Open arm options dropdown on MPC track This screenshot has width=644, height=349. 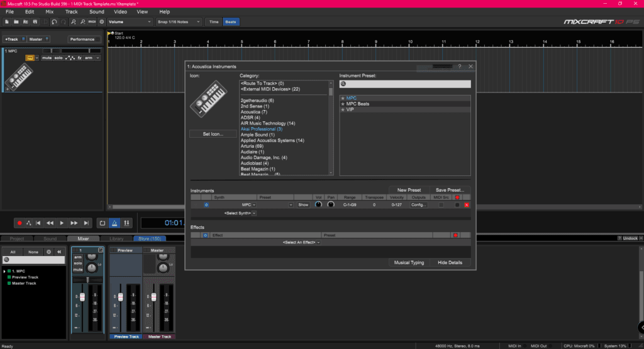pos(97,58)
